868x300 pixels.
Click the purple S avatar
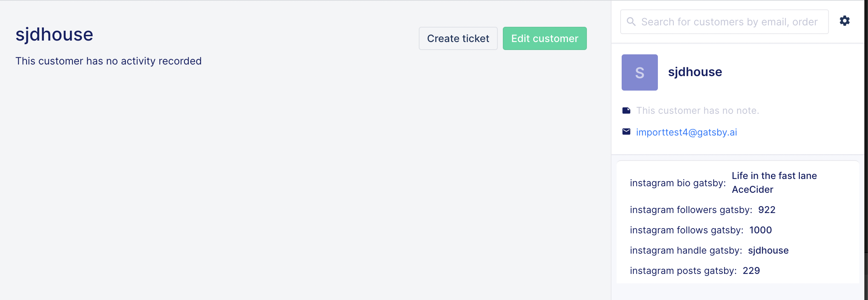(x=640, y=72)
